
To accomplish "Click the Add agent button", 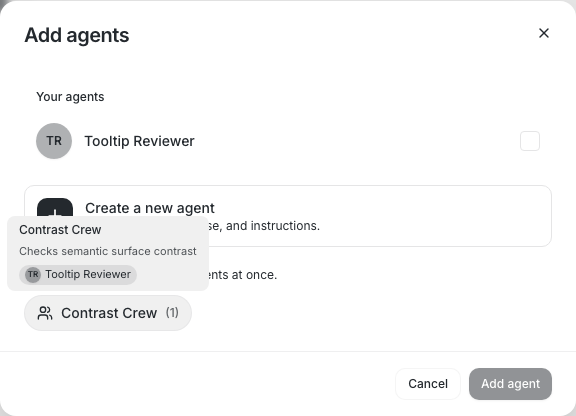I will (510, 384).
